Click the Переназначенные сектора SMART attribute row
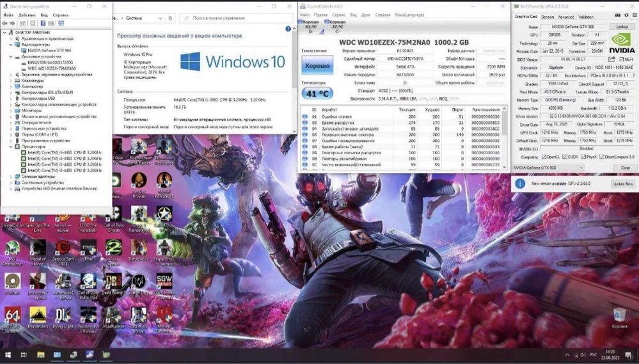The width and height of the screenshot is (639, 364). (401, 134)
